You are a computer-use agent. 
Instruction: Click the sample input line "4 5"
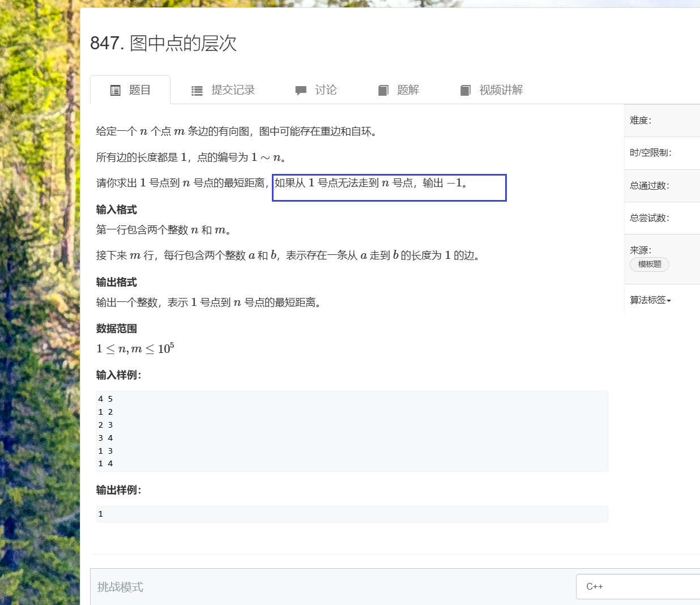[x=105, y=399]
